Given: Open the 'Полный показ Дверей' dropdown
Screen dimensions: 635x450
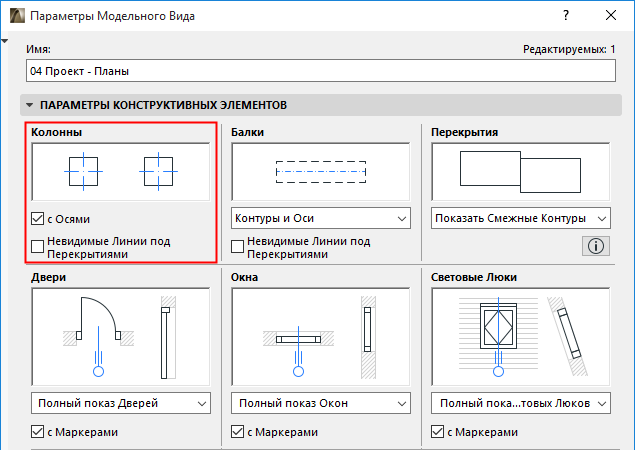Looking at the screenshot, I should [x=121, y=403].
